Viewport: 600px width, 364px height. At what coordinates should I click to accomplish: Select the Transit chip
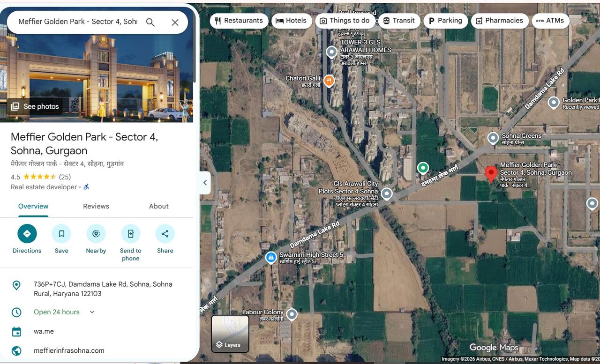point(399,21)
